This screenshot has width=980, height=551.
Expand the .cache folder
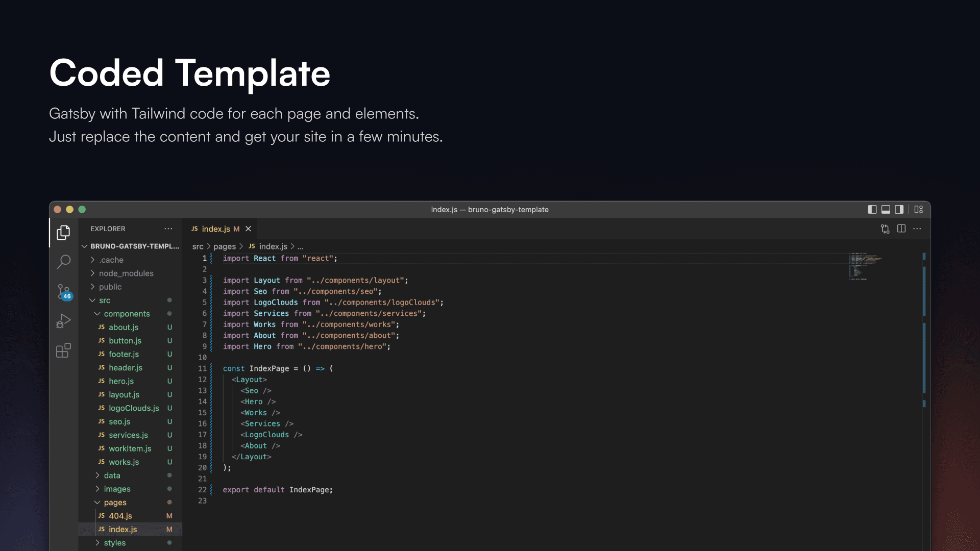point(131,260)
